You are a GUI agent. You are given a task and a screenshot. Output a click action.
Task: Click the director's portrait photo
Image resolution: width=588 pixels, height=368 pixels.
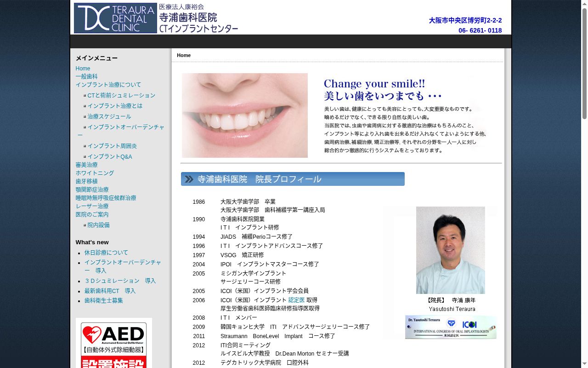point(451,250)
